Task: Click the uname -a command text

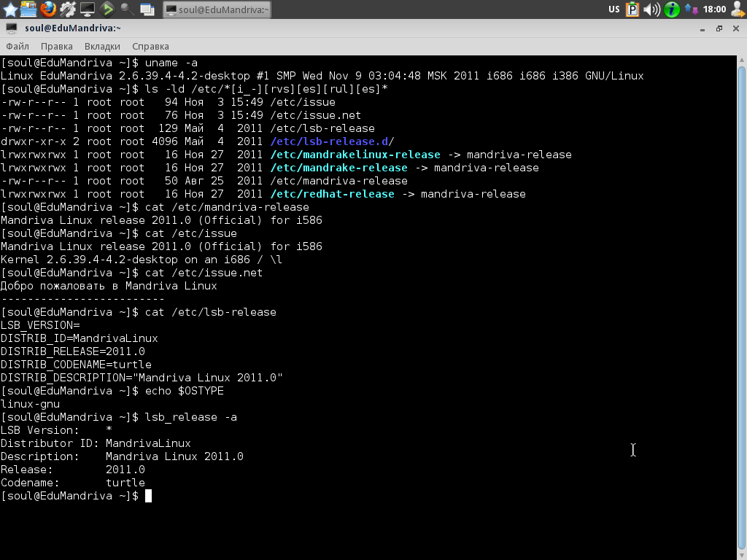Action: click(x=171, y=63)
